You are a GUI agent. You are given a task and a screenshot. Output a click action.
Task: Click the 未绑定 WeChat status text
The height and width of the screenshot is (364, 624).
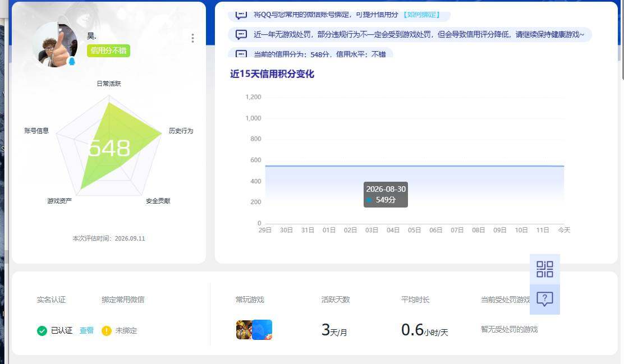tap(126, 330)
